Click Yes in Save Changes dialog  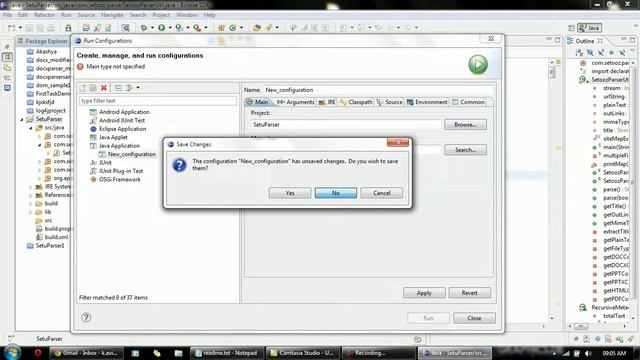coord(290,193)
